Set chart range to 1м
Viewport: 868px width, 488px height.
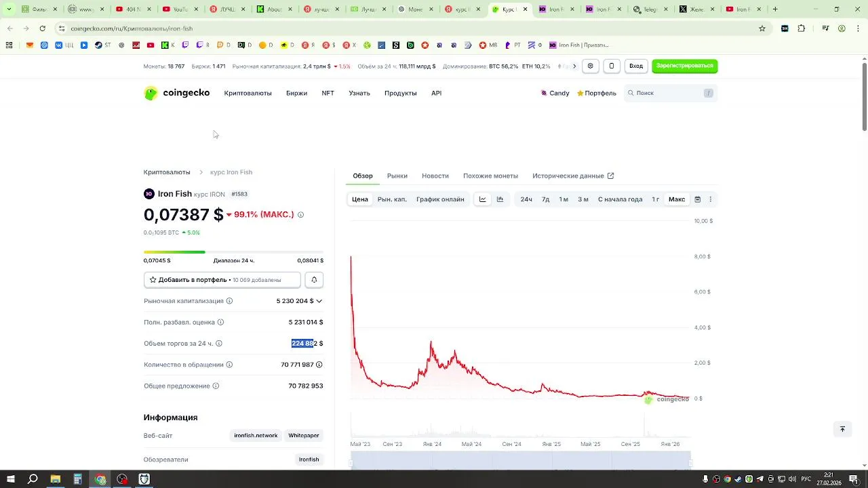tap(564, 199)
